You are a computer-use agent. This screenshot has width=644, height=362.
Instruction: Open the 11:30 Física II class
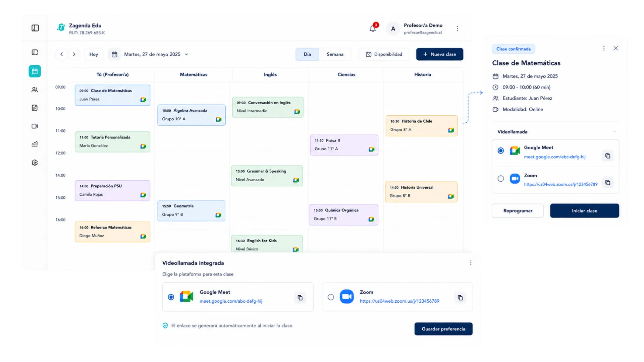tap(344, 145)
